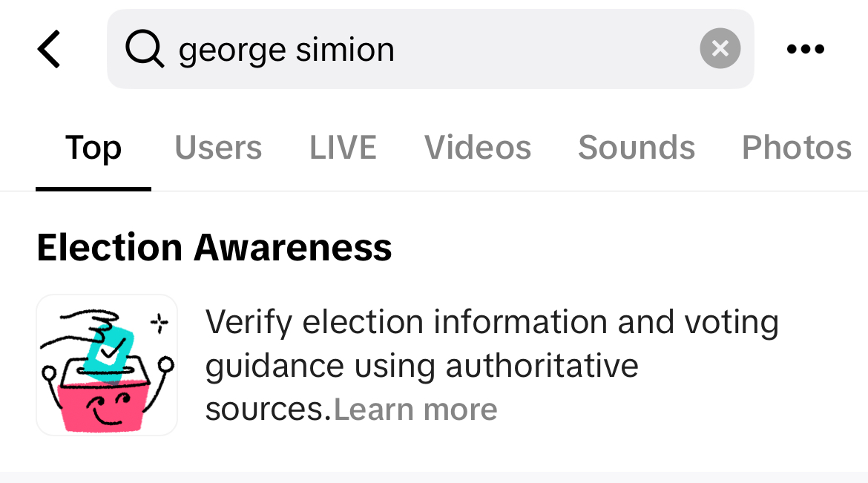Click the black underline beneath Top tab
The image size is (868, 483).
pos(93,189)
